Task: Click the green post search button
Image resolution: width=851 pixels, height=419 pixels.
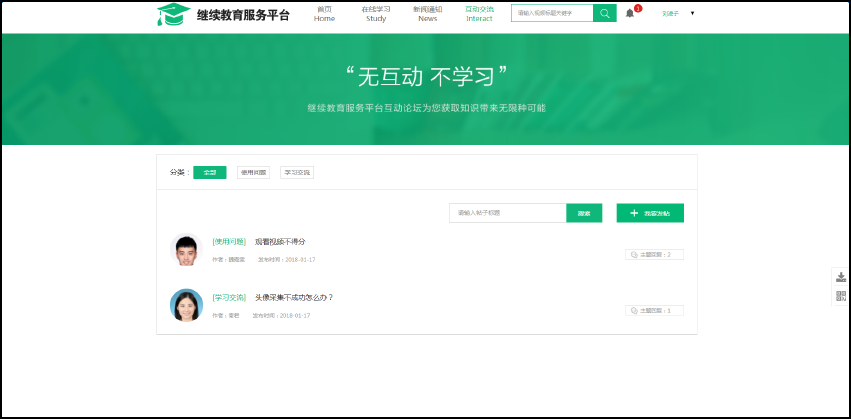Action: [x=584, y=213]
